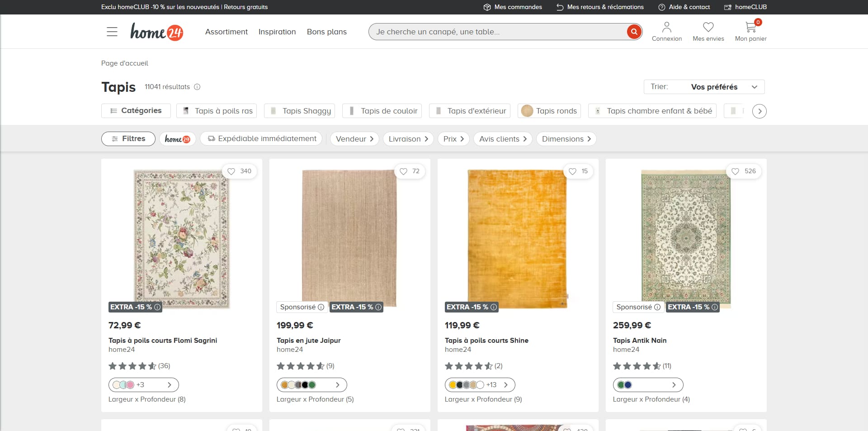Click into the search input field
The height and width of the screenshot is (431, 868).
point(497,32)
